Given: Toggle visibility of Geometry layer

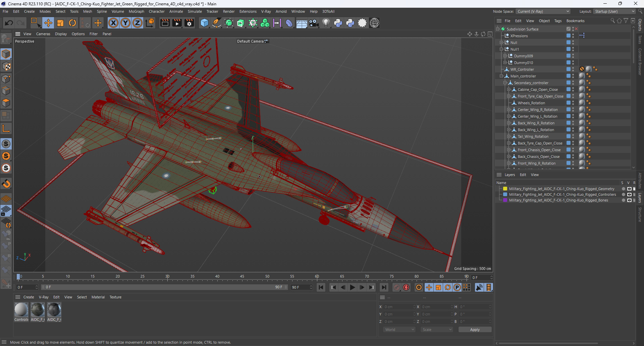Looking at the screenshot, I should [x=629, y=189].
